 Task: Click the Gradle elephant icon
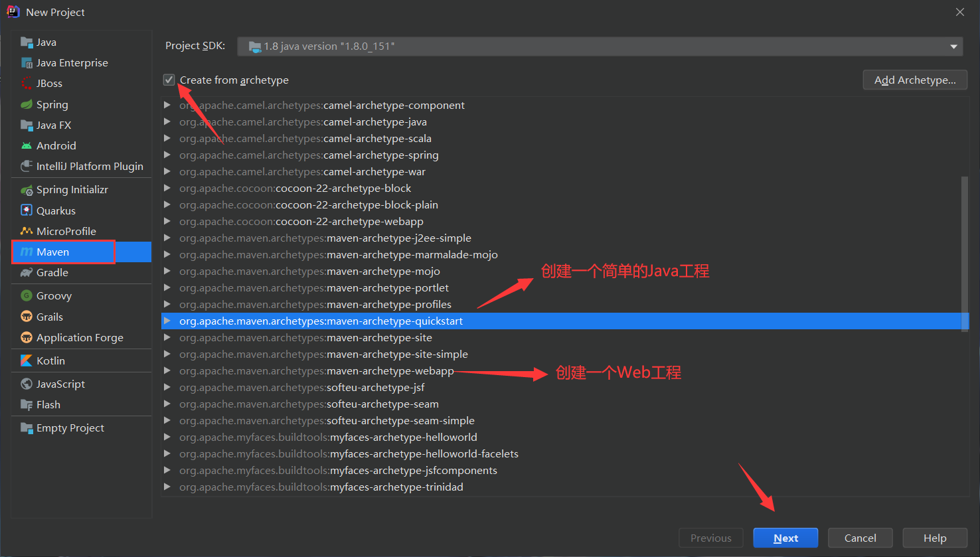(x=27, y=272)
